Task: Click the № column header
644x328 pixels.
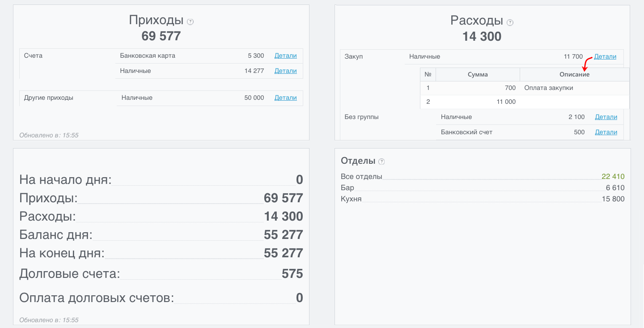Action: click(428, 75)
